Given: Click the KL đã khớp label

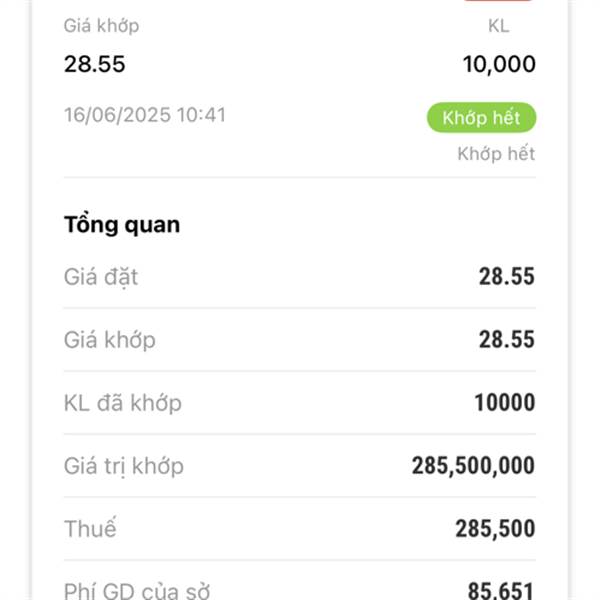Looking at the screenshot, I should pyautogui.click(x=123, y=403).
